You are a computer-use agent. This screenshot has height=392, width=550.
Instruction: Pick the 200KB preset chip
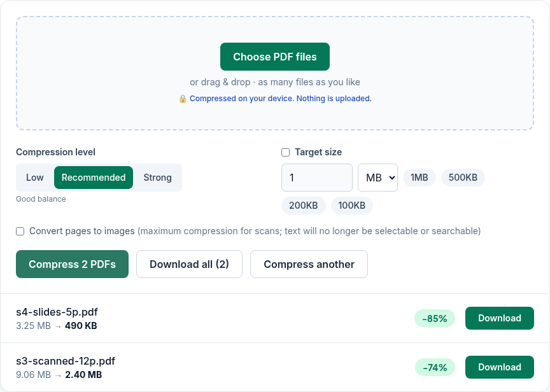[x=304, y=206]
